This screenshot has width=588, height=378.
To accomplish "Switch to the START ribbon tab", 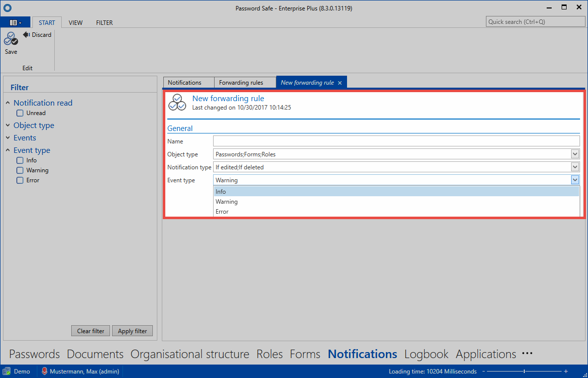I will pyautogui.click(x=47, y=22).
